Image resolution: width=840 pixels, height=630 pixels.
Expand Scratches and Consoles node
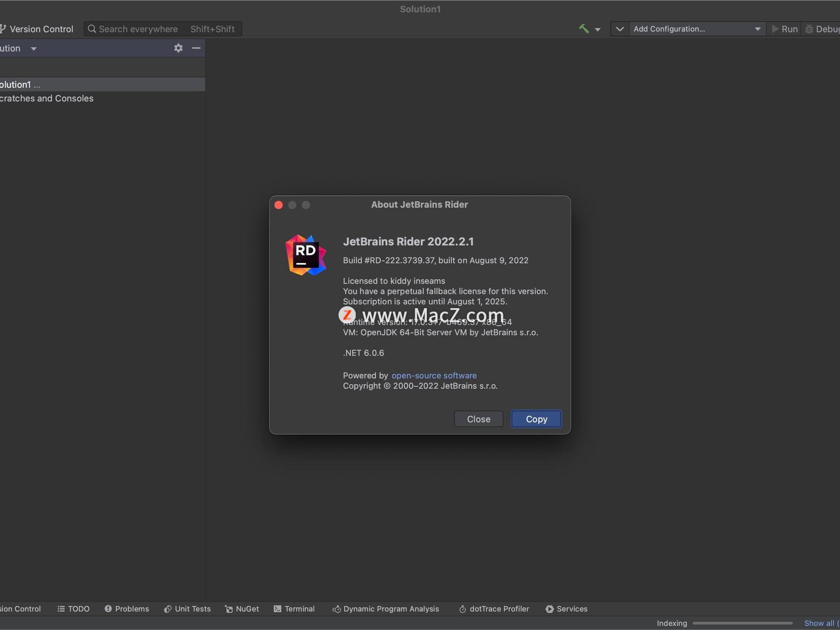pyautogui.click(x=46, y=98)
